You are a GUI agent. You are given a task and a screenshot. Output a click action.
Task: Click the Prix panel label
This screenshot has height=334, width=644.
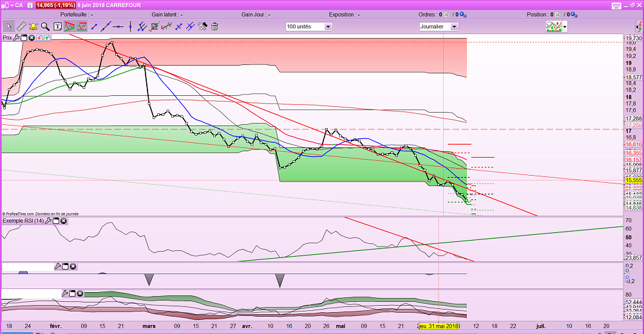[x=7, y=38]
